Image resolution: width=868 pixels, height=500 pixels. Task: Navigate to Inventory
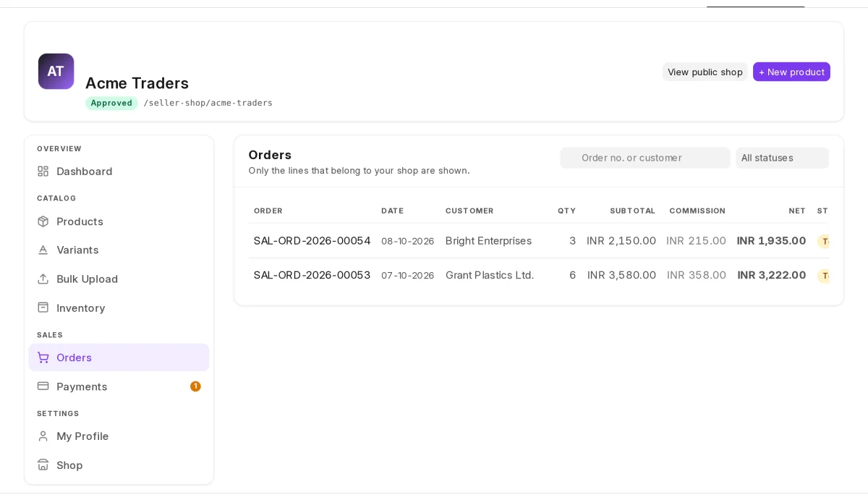pyautogui.click(x=119, y=308)
